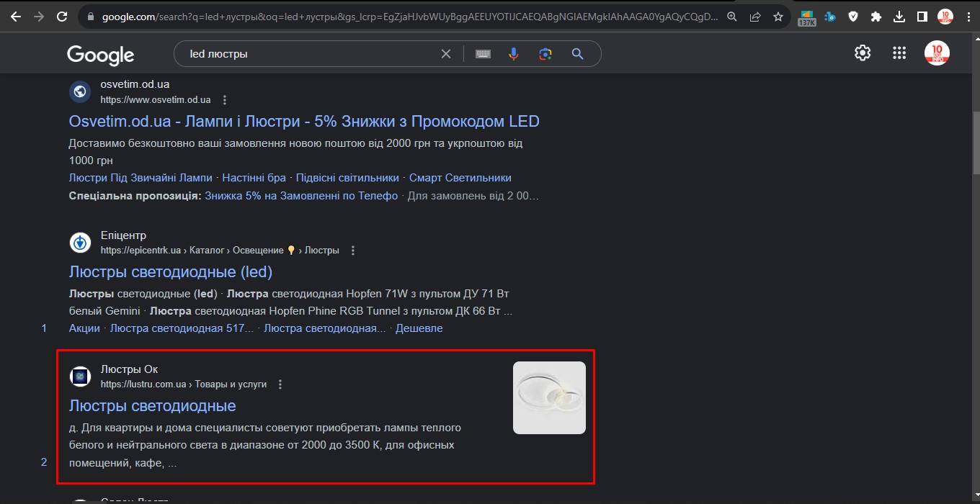980x504 pixels.
Task: Click the 'https://lustru.com.ua › Товары и услуги' breadcrumb
Action: [x=184, y=384]
